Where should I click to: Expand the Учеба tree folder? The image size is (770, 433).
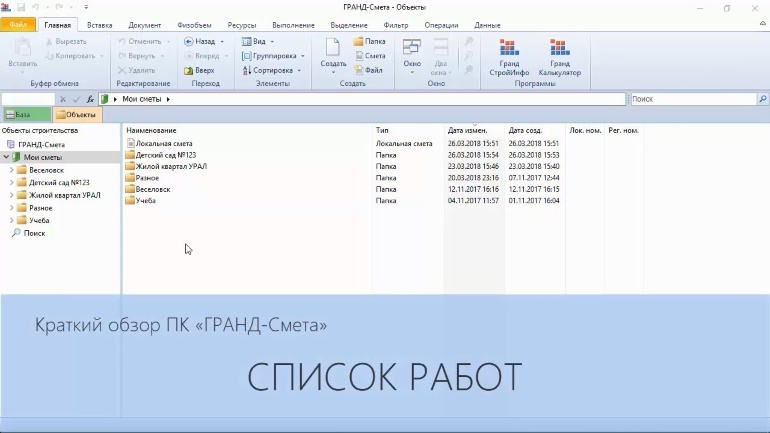(12, 220)
